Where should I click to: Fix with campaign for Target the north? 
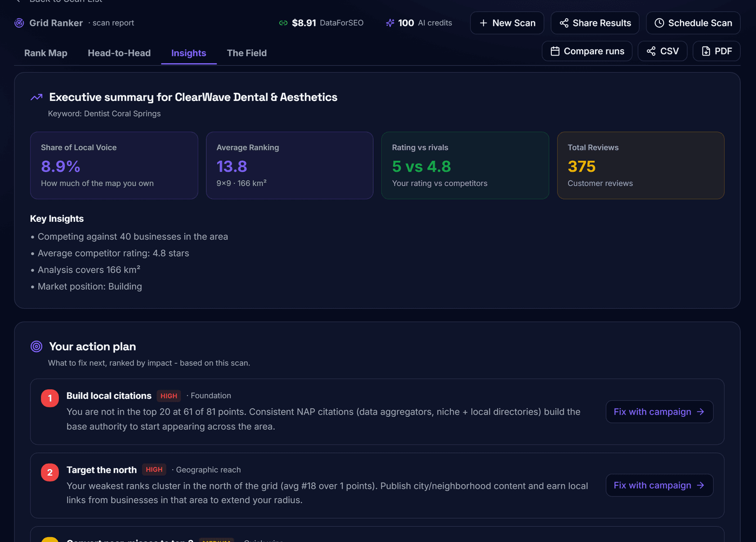coord(659,485)
